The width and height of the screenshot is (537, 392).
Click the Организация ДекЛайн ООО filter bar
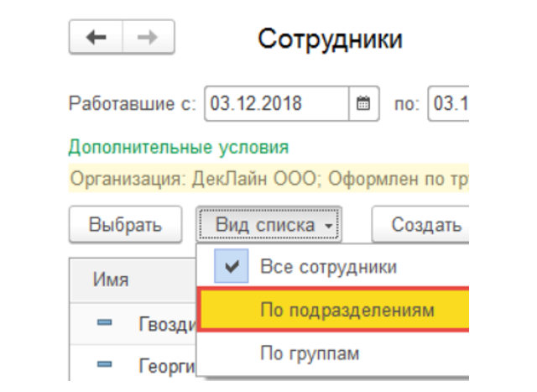[268, 179]
